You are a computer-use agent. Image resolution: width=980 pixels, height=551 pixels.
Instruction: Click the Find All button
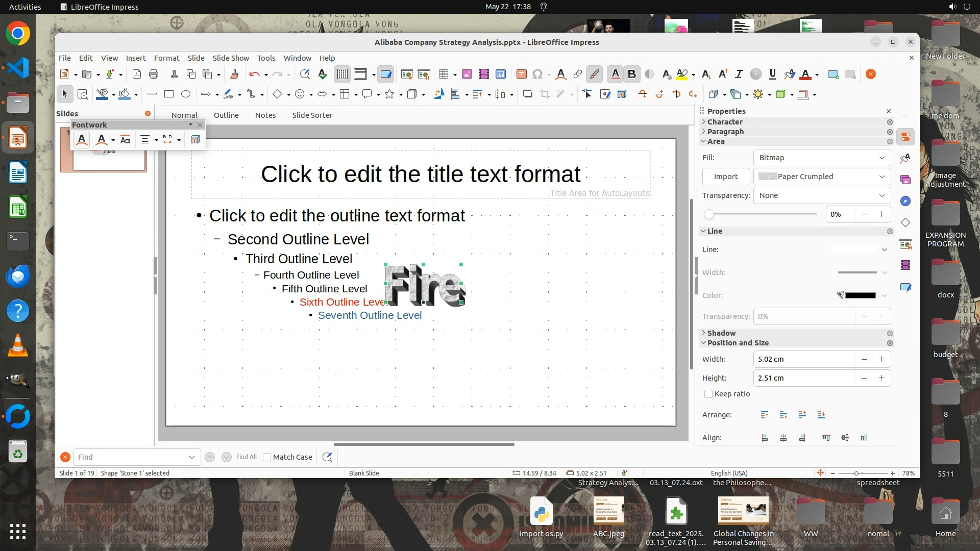(x=247, y=457)
